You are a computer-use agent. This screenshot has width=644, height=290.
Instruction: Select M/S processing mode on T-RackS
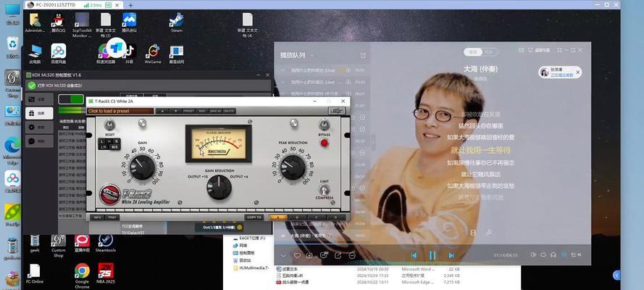tap(114, 146)
